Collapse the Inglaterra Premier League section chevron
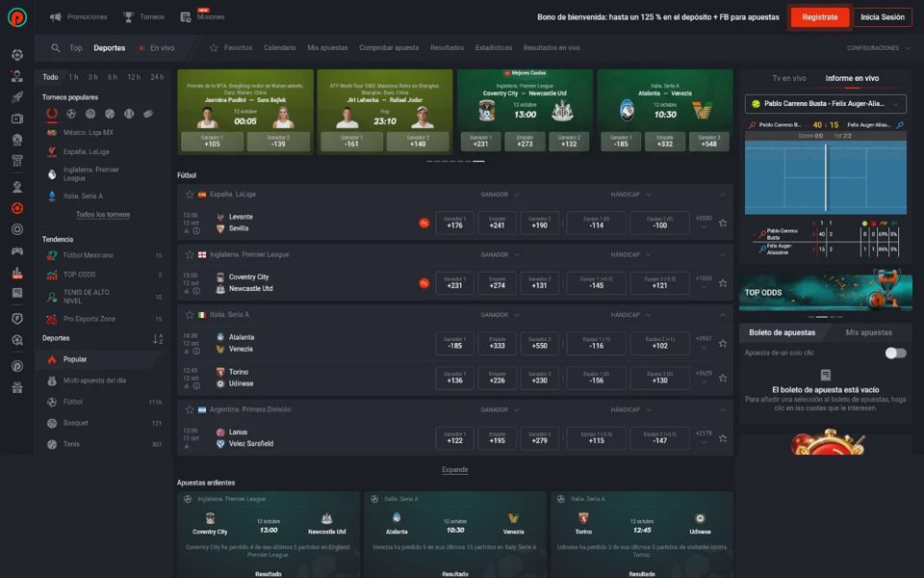Screen dimensions: 924x578 [x=722, y=254]
